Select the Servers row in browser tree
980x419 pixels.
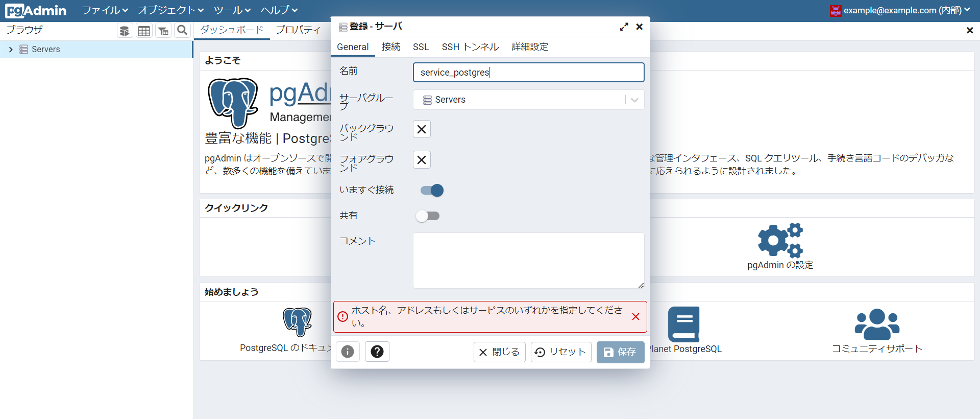(96, 50)
